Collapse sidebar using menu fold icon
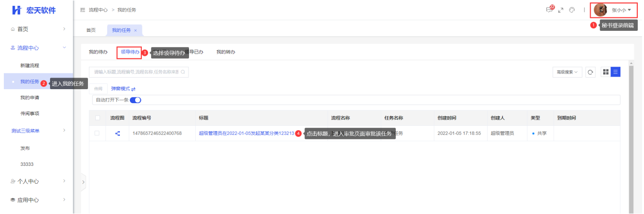 pyautogui.click(x=82, y=10)
